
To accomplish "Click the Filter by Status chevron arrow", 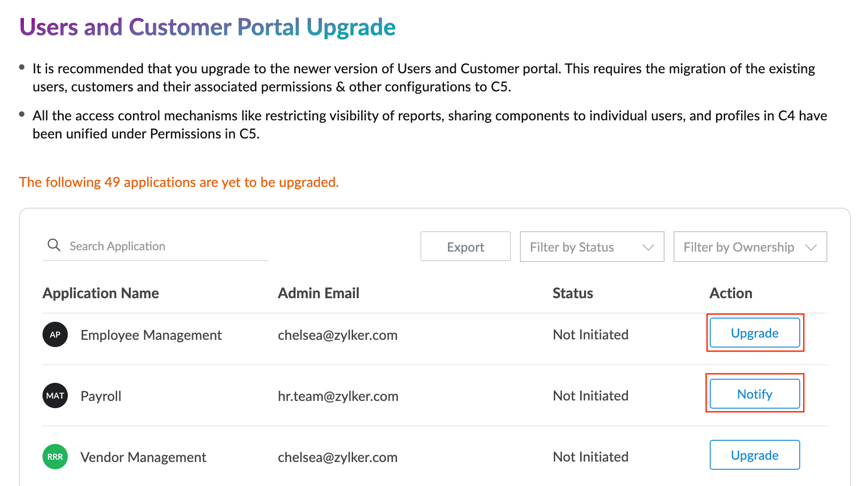I will point(648,248).
